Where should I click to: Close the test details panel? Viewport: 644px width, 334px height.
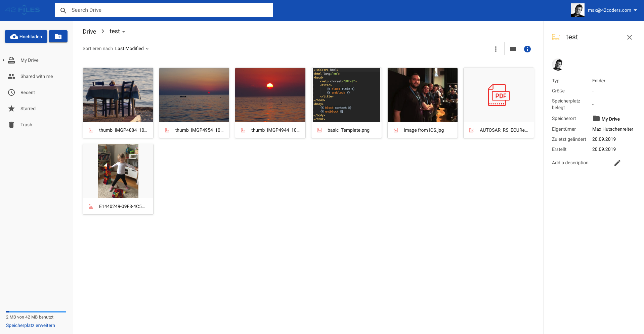(x=630, y=37)
